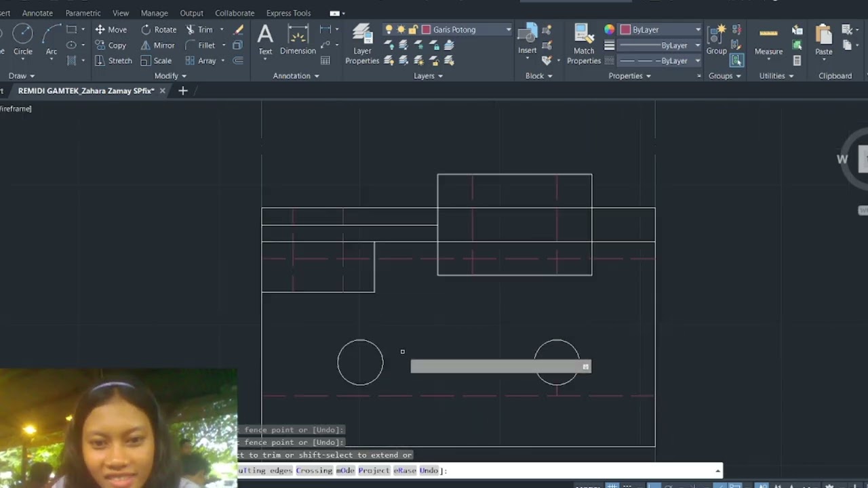The image size is (868, 488).
Task: Choose the eRase command option
Action: pos(405,470)
